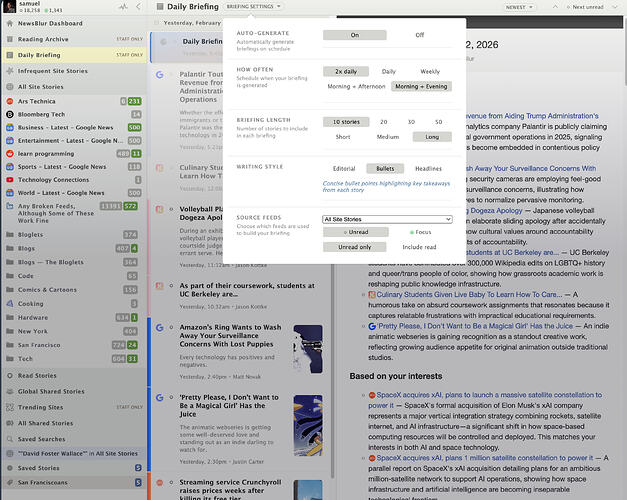Click the Bloomberg Tech feed favicon
The width and height of the screenshot is (627, 500).
(x=10, y=114)
